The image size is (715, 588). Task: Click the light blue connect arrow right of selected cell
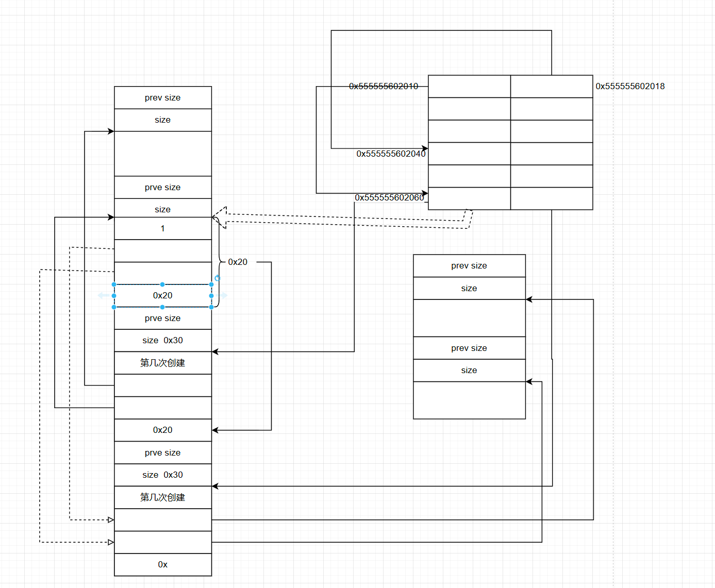(x=222, y=295)
